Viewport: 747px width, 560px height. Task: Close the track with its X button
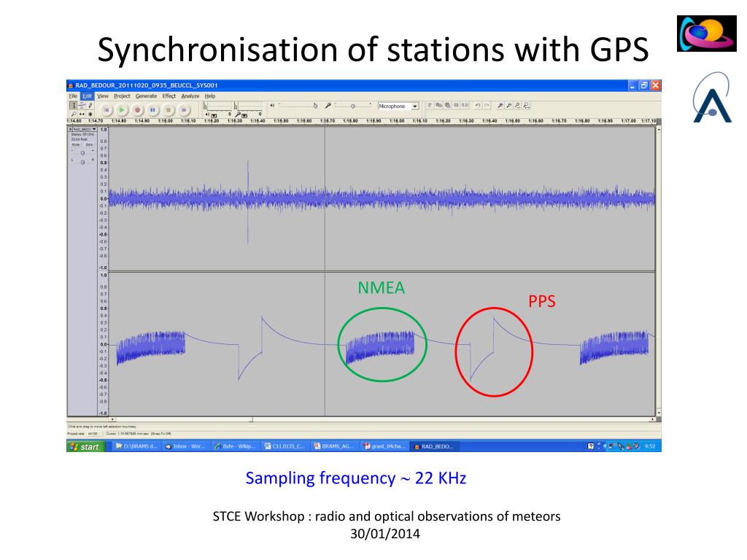click(70, 129)
